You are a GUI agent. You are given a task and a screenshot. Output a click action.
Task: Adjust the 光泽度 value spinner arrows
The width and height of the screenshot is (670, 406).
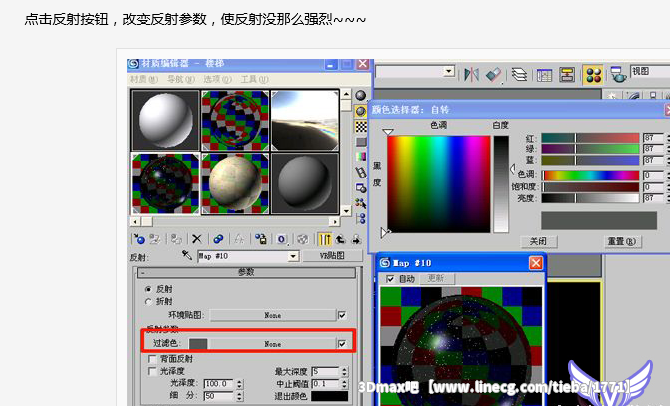(x=239, y=384)
